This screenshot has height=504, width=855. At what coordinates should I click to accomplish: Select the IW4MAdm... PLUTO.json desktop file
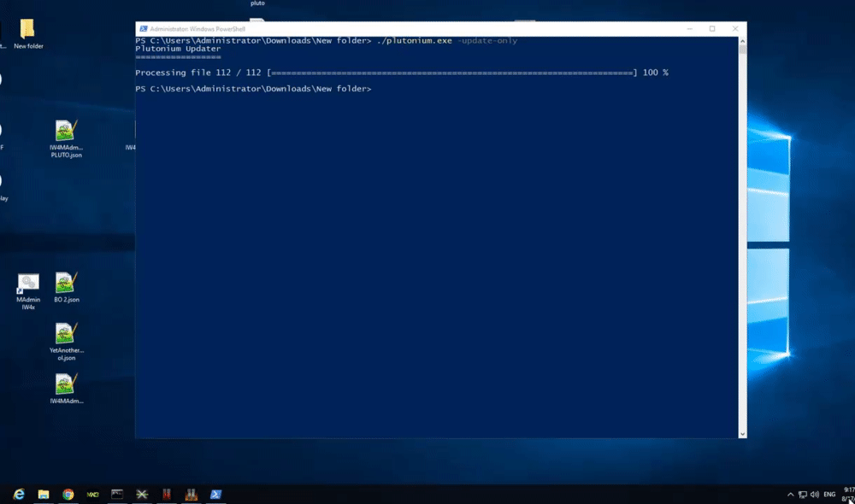(66, 139)
